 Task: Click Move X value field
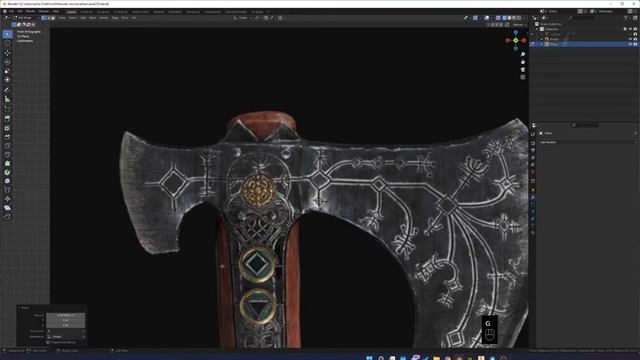pos(66,316)
